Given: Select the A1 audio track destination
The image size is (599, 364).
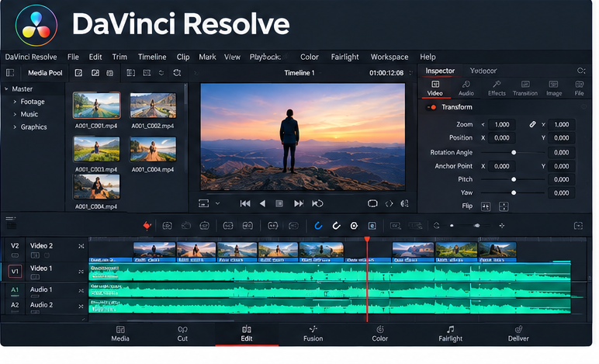Looking at the screenshot, I should coord(15,290).
